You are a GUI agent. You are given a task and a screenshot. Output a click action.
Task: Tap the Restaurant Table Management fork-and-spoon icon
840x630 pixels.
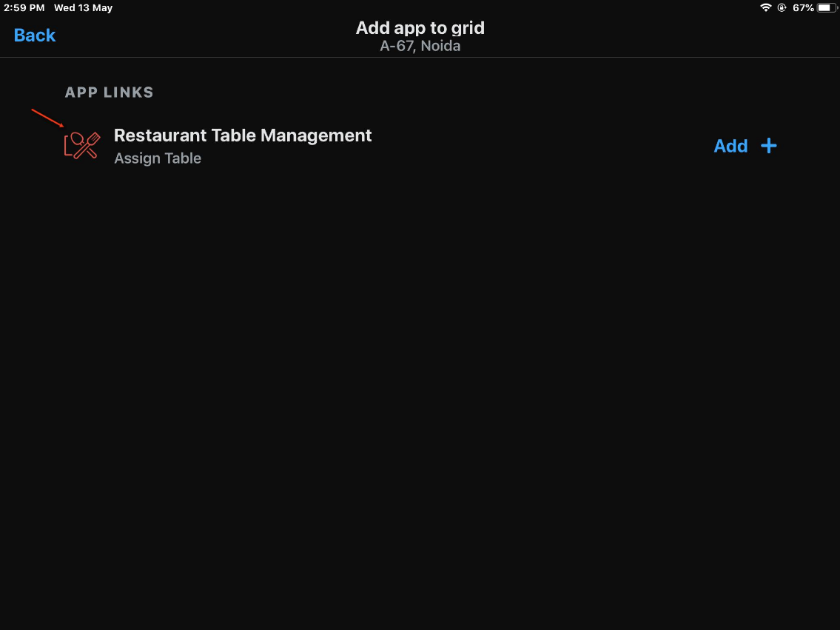tap(81, 145)
